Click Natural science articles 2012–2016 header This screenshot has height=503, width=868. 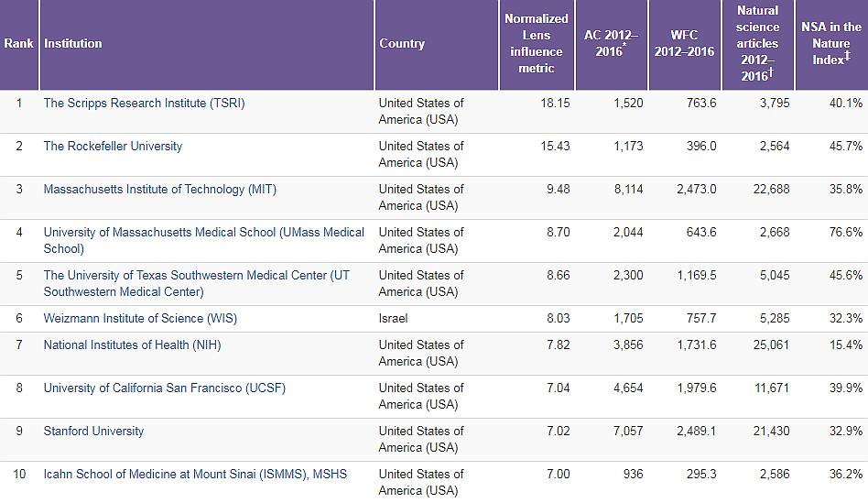[757, 43]
